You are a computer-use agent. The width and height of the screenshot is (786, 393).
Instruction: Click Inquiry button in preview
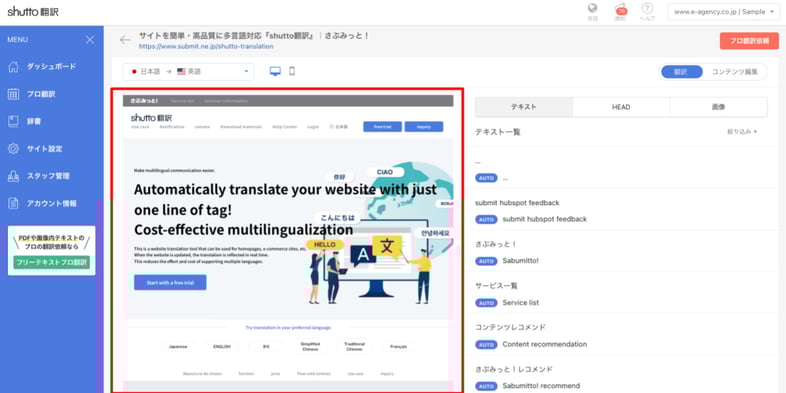click(x=424, y=127)
